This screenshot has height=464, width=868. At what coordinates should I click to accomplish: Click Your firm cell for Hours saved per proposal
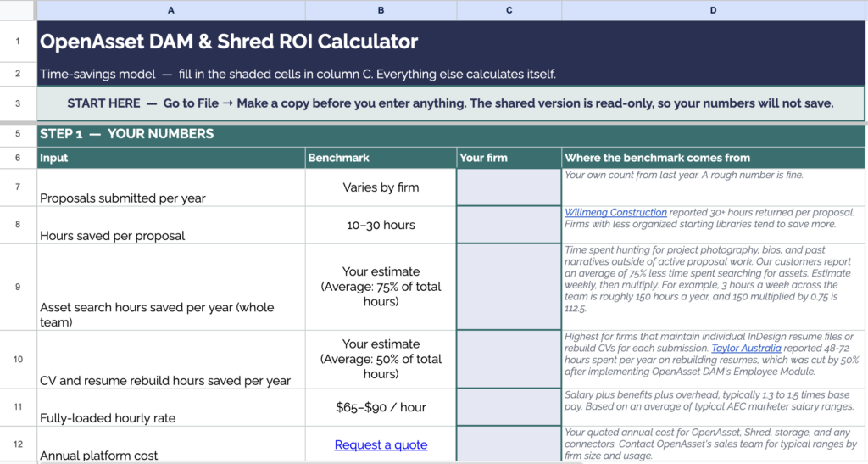[509, 225]
